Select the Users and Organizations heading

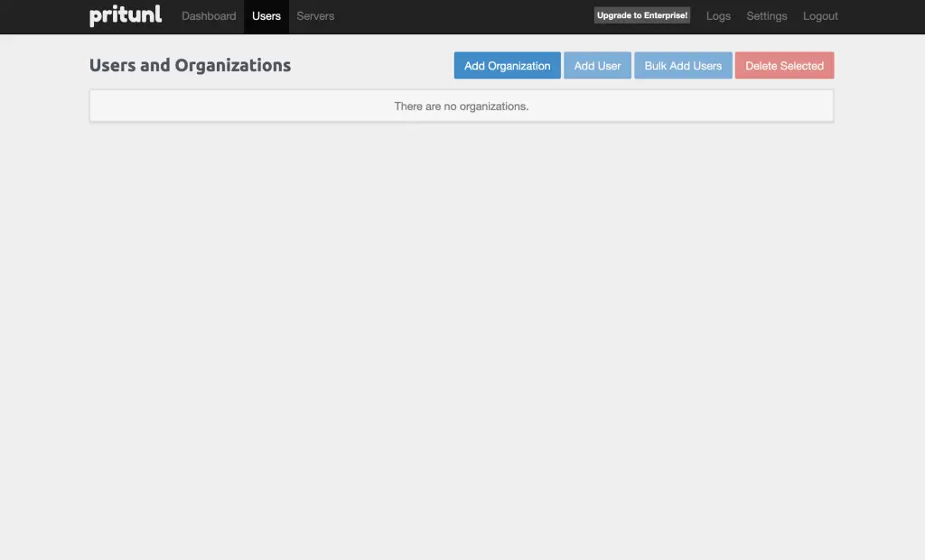(x=190, y=65)
